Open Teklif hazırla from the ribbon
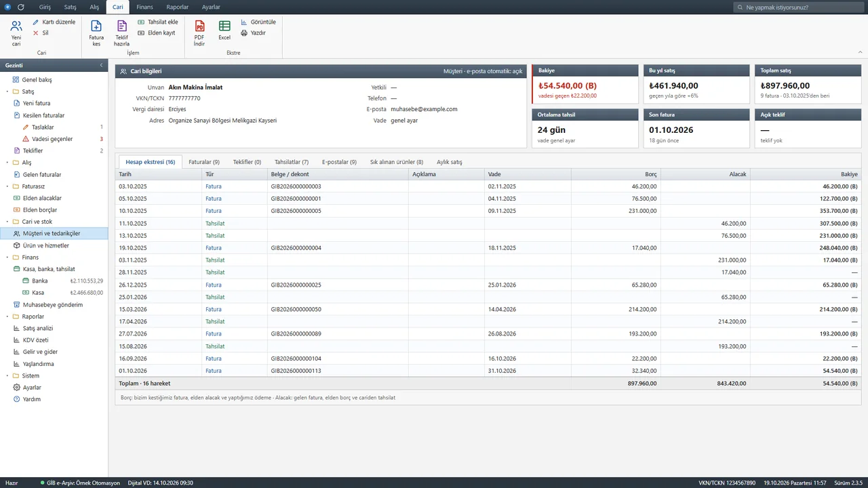The width and height of the screenshot is (868, 488). [x=121, y=33]
